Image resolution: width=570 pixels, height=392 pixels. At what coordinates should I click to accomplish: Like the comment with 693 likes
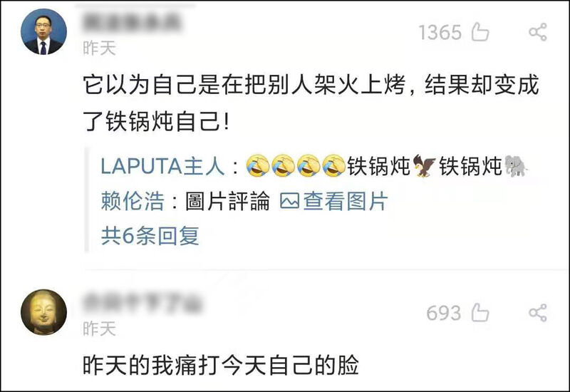pyautogui.click(x=480, y=313)
